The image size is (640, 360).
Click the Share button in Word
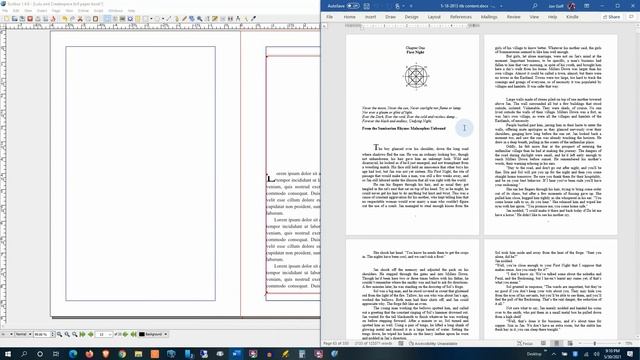(611, 17)
